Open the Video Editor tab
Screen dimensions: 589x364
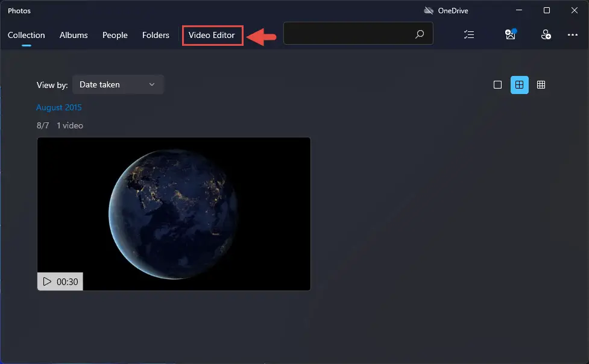pos(212,35)
